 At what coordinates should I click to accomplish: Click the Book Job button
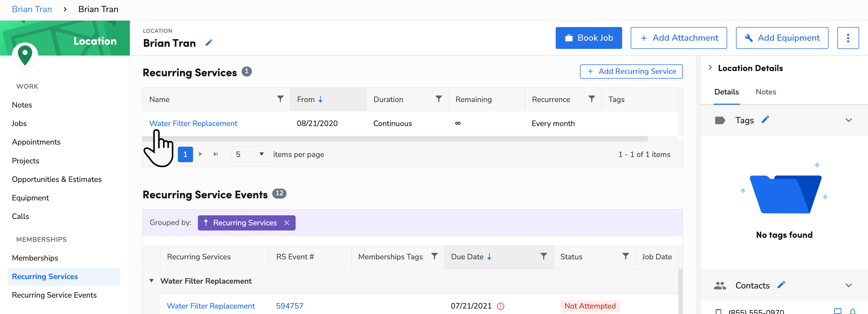point(589,38)
